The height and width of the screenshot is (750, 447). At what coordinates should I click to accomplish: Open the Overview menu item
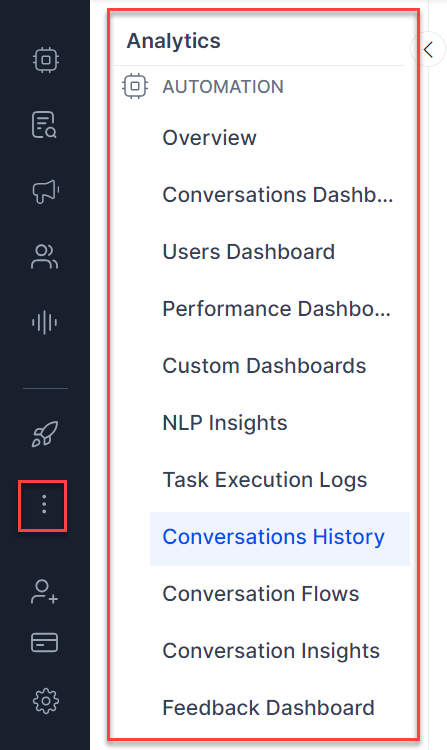point(209,138)
